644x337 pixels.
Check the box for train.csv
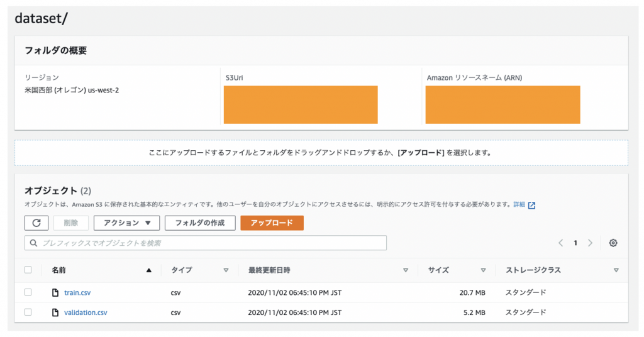[x=28, y=292]
